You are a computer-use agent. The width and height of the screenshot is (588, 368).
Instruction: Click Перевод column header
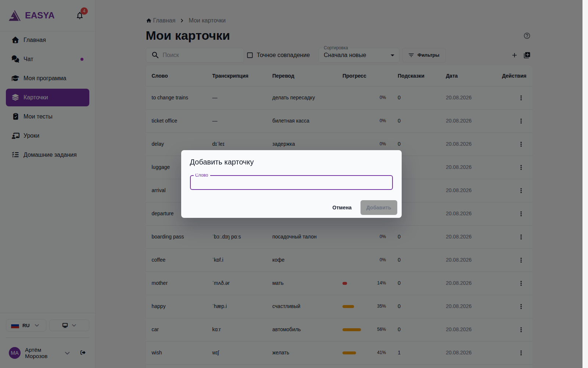(283, 76)
